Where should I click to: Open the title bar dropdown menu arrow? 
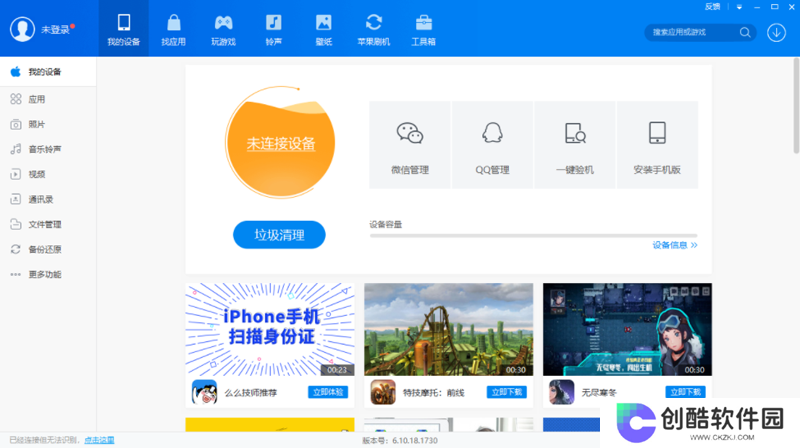tap(739, 7)
